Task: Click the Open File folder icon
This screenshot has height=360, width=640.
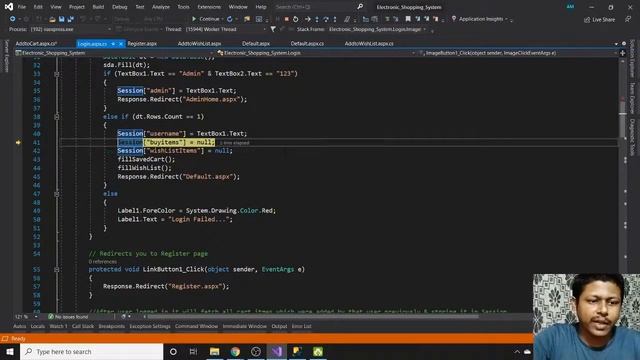Action: [52, 19]
